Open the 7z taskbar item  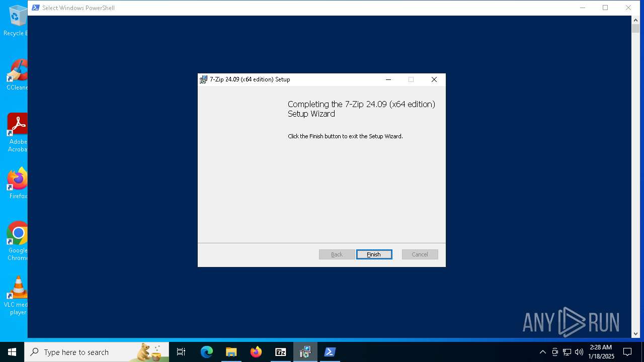(x=281, y=352)
